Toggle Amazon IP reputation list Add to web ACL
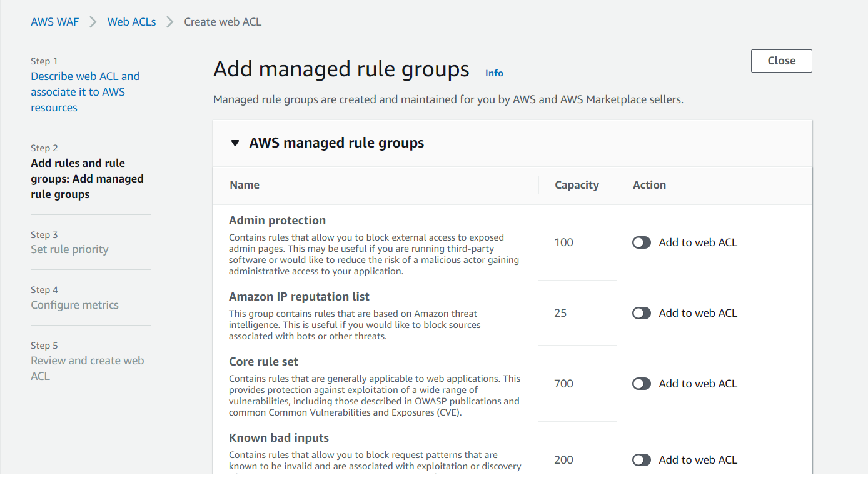This screenshot has width=868, height=480. (642, 313)
